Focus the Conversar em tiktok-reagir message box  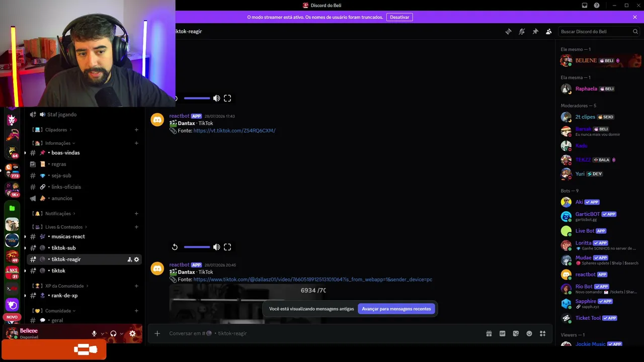[322, 333]
